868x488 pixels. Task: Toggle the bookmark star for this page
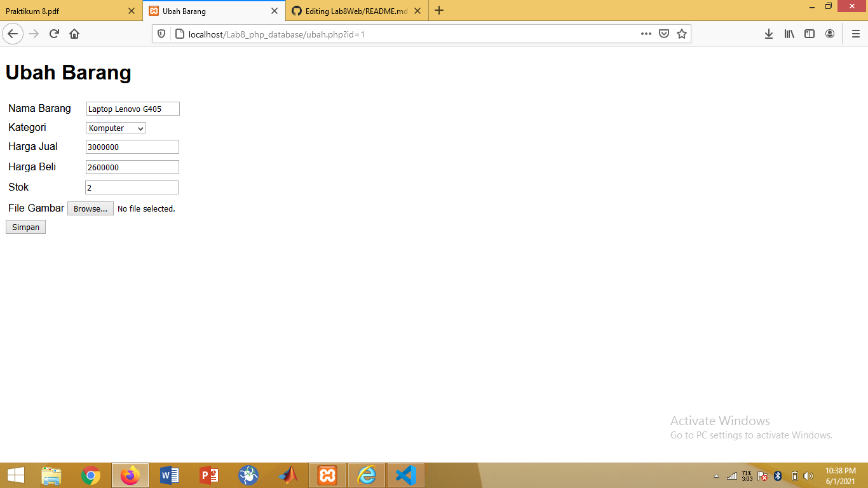(681, 34)
